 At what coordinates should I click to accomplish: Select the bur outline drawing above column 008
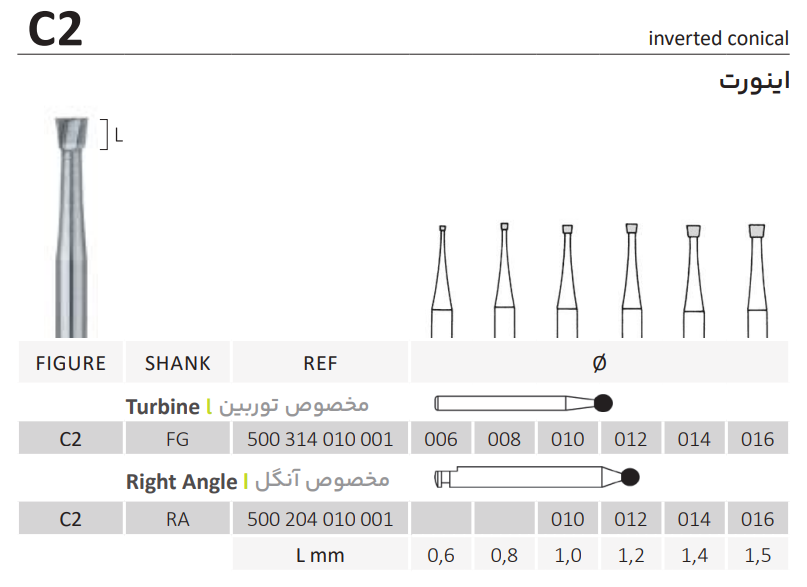504,280
